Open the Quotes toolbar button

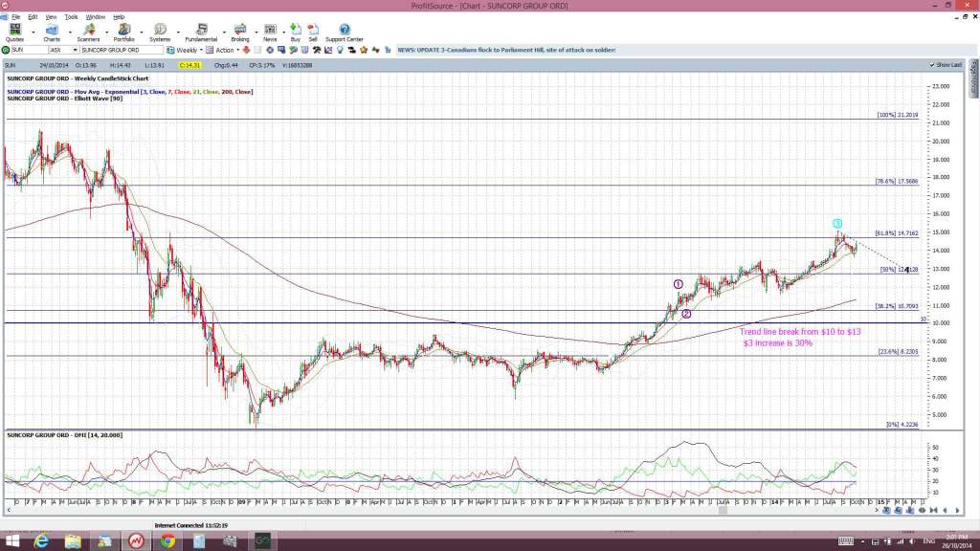14,33
